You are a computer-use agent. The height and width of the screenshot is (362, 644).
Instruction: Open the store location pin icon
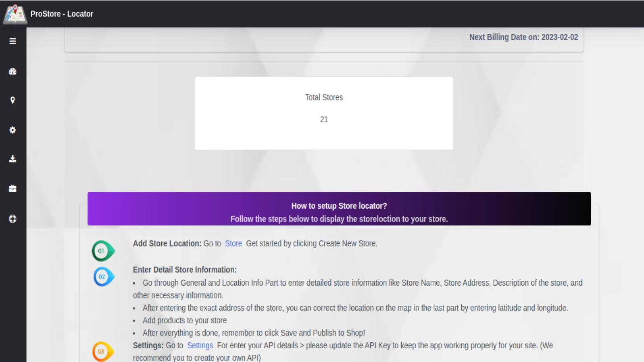click(12, 100)
